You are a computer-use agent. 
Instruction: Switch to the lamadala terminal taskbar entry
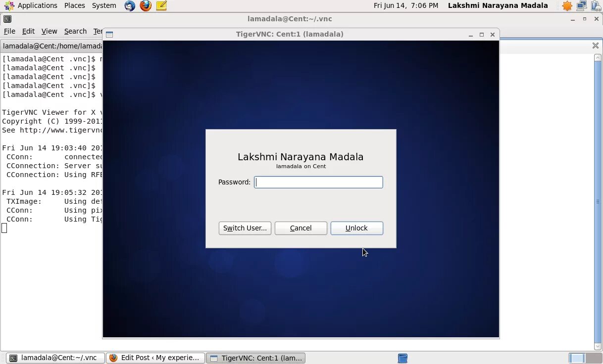[x=54, y=358]
